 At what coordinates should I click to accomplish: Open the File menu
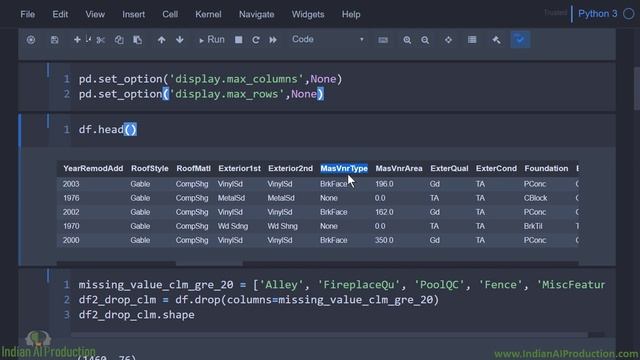click(27, 14)
